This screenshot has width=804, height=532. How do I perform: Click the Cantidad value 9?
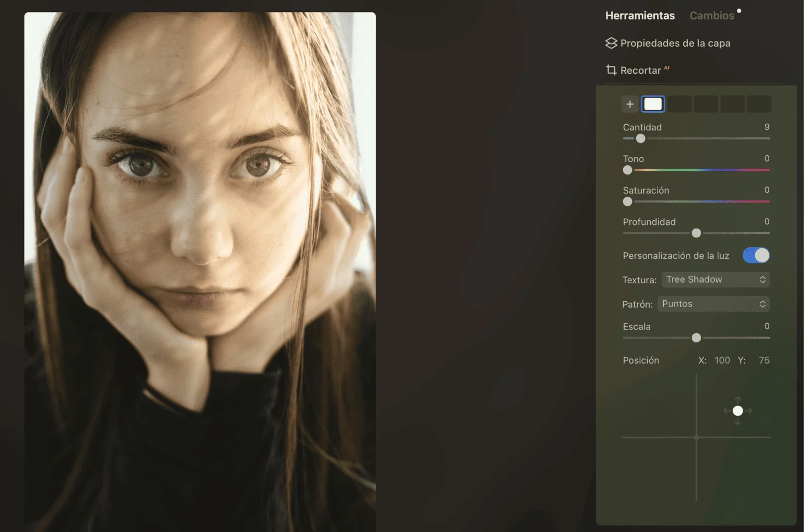coord(767,127)
